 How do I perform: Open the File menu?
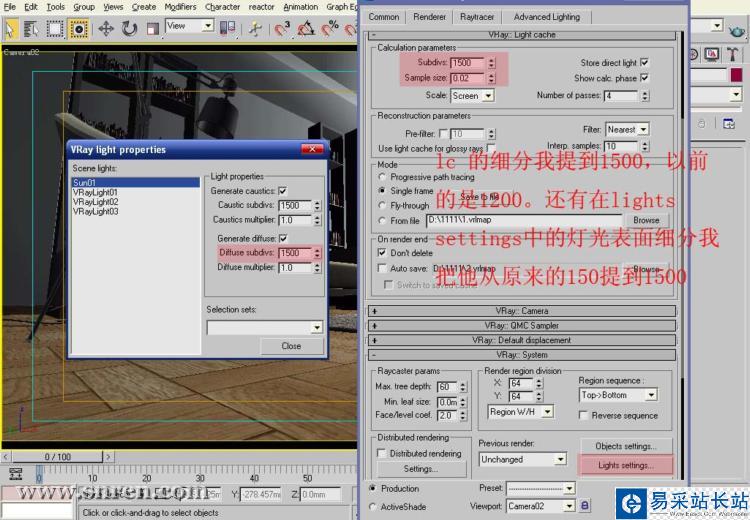pos(10,7)
